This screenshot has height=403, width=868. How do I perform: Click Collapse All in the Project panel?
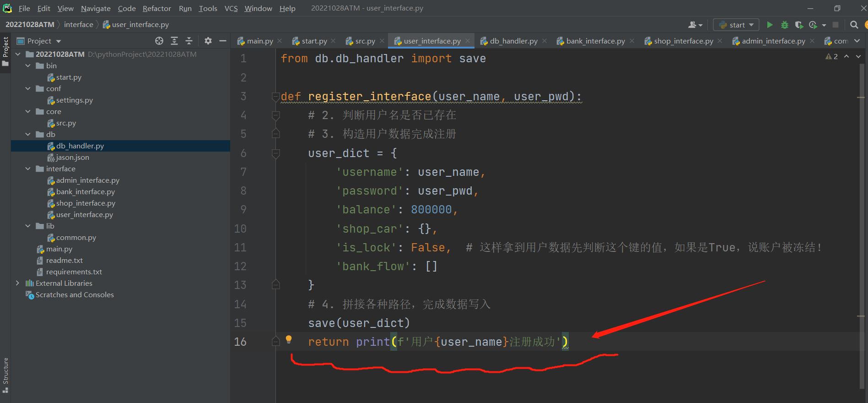[x=189, y=41]
